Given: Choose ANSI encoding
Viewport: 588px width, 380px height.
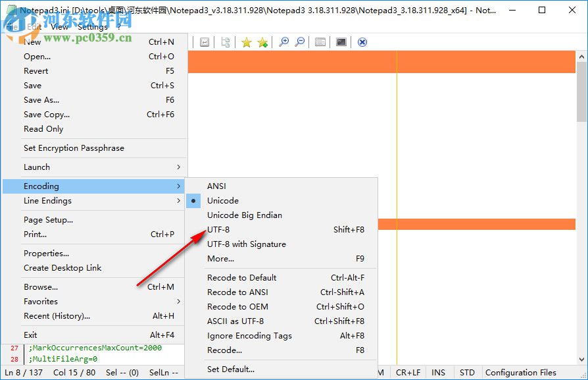Looking at the screenshot, I should (x=282, y=186).
